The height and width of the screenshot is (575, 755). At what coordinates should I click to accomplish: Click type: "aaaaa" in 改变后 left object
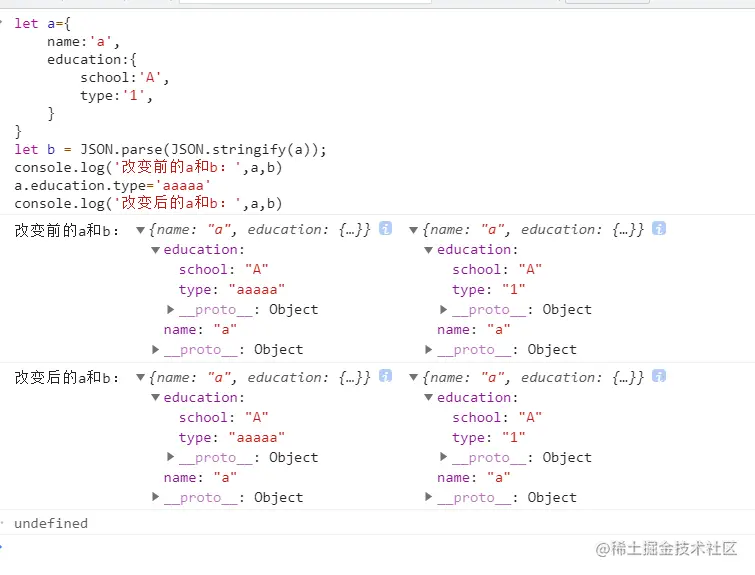click(232, 437)
